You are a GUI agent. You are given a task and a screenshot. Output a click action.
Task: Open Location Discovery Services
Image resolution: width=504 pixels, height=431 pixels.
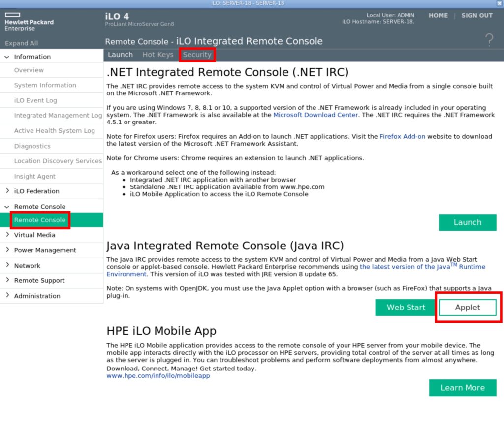tap(58, 161)
